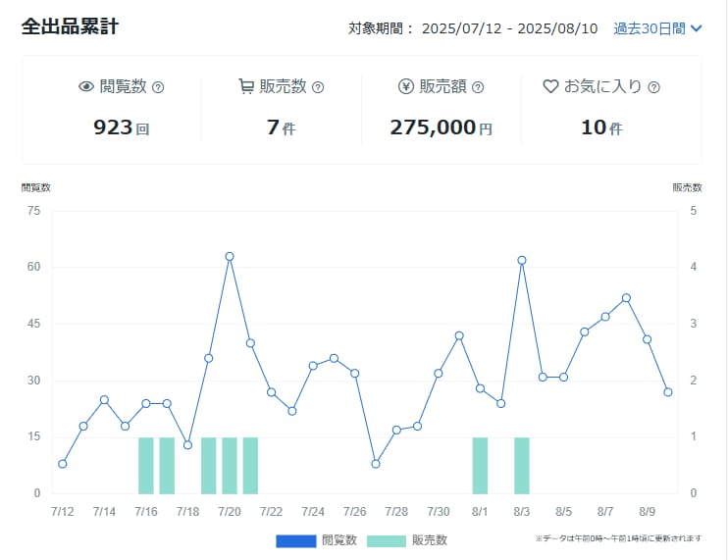Image resolution: width=728 pixels, height=560 pixels.
Task: Click the 8/5 x-axis label
Action: pos(563,512)
